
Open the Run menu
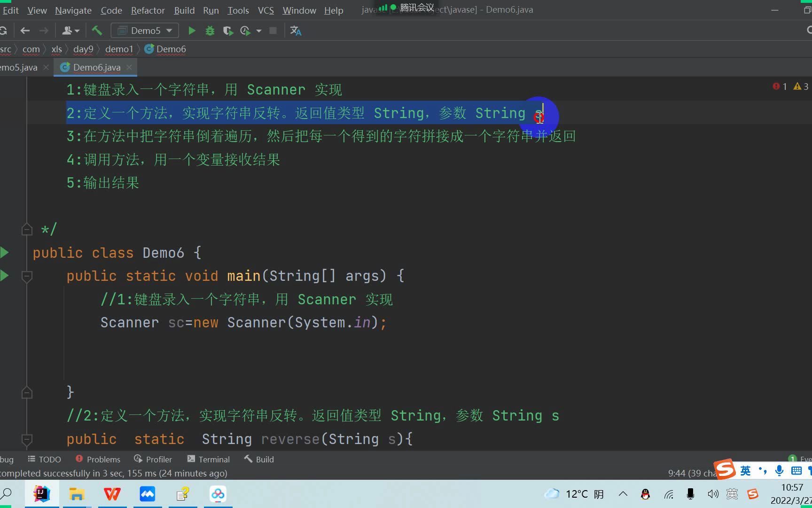click(x=211, y=10)
